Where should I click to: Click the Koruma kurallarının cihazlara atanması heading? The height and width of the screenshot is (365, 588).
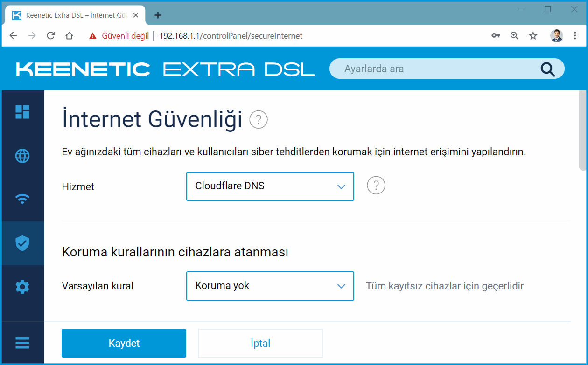coord(175,252)
